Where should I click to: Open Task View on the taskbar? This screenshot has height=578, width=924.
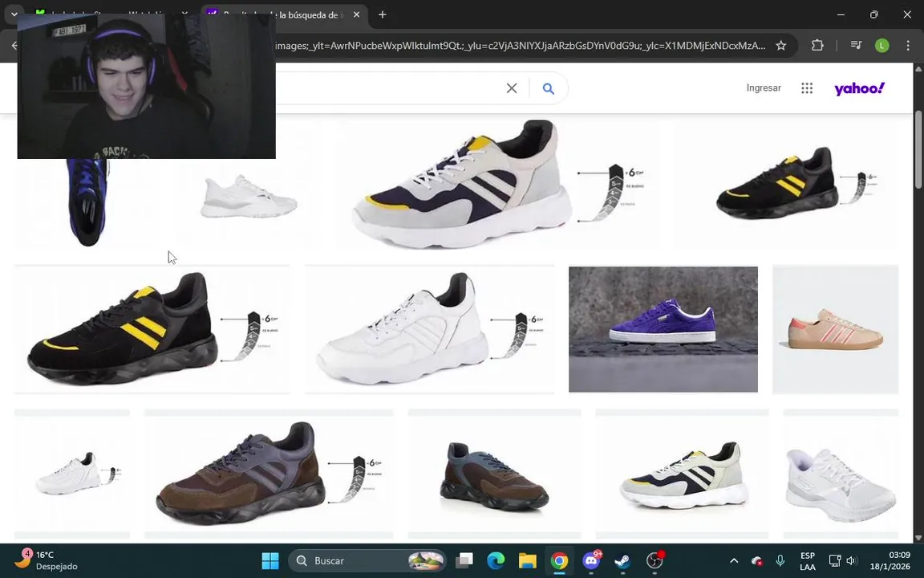(x=464, y=560)
